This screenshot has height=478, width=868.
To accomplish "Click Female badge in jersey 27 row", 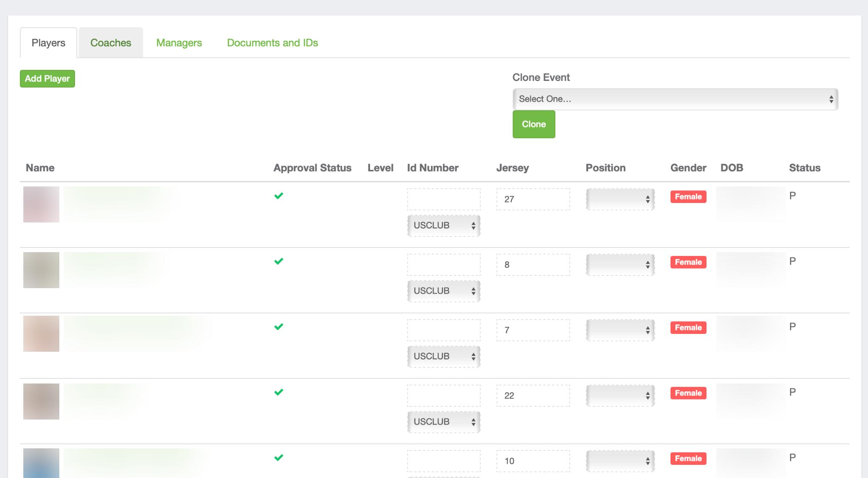I will (x=688, y=197).
